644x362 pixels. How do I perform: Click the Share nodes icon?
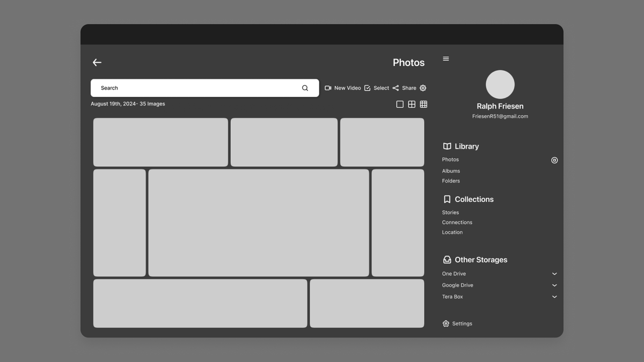396,88
